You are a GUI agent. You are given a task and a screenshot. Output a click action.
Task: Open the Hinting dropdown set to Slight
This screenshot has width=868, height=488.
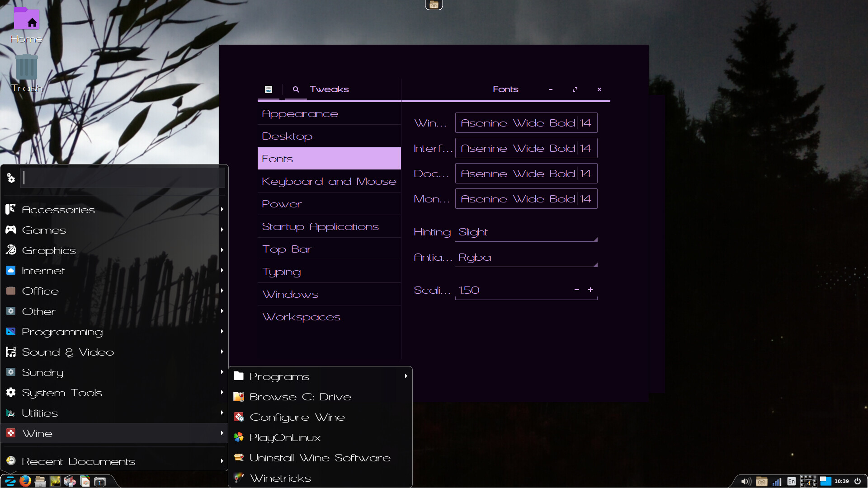(526, 232)
